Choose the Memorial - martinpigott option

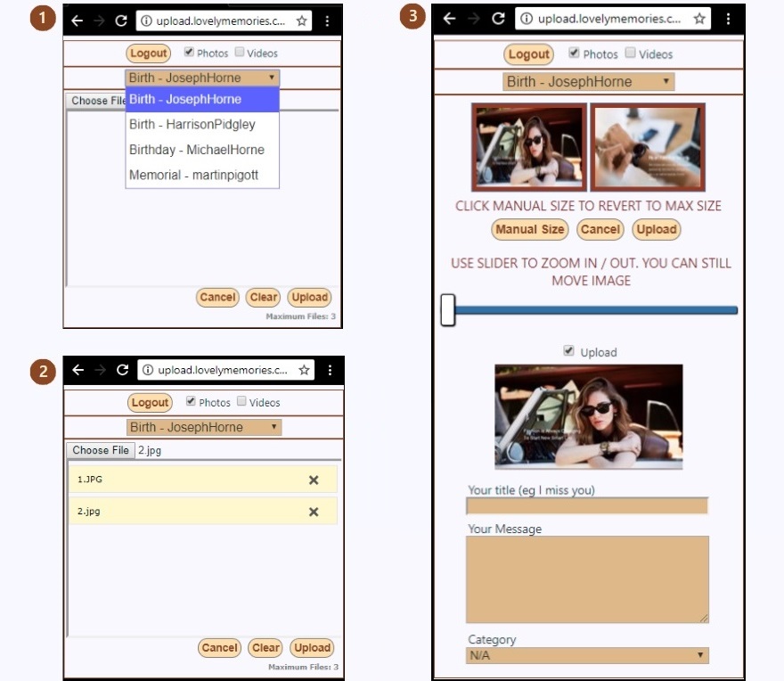pos(193,175)
